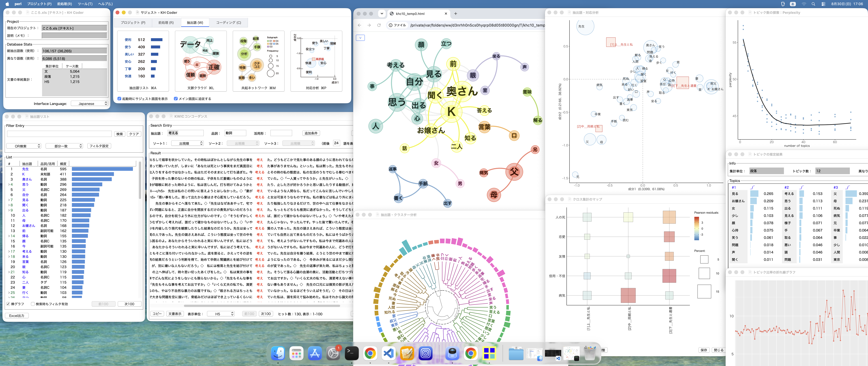868x366 pixels.
Task: Click the browser reload icon
Action: pyautogui.click(x=379, y=25)
